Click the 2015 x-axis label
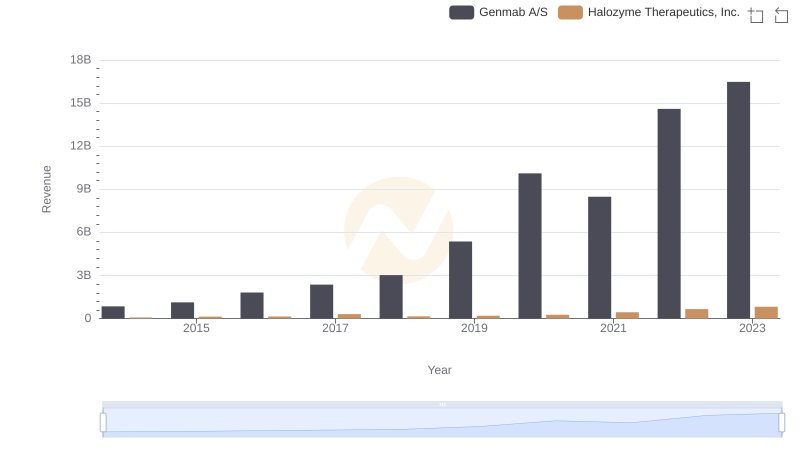The width and height of the screenshot is (800, 461). pyautogui.click(x=196, y=328)
